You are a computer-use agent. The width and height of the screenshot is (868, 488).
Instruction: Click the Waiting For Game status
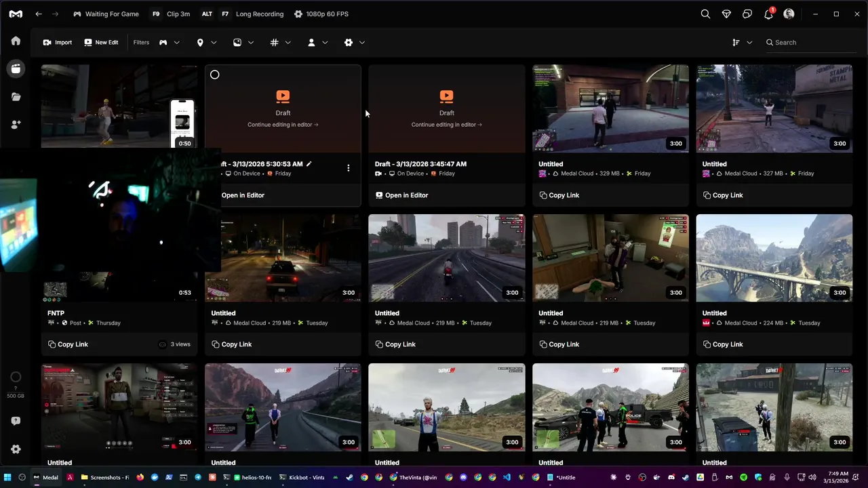coord(106,14)
